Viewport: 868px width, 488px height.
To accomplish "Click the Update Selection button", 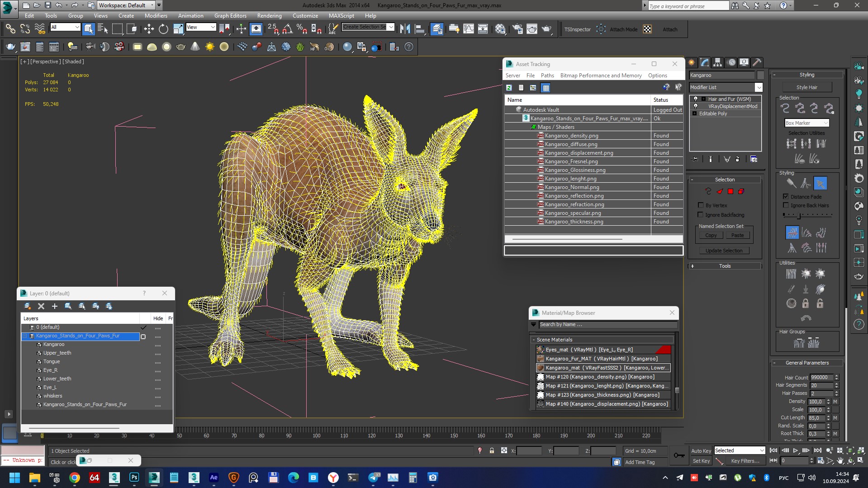I will tap(724, 251).
